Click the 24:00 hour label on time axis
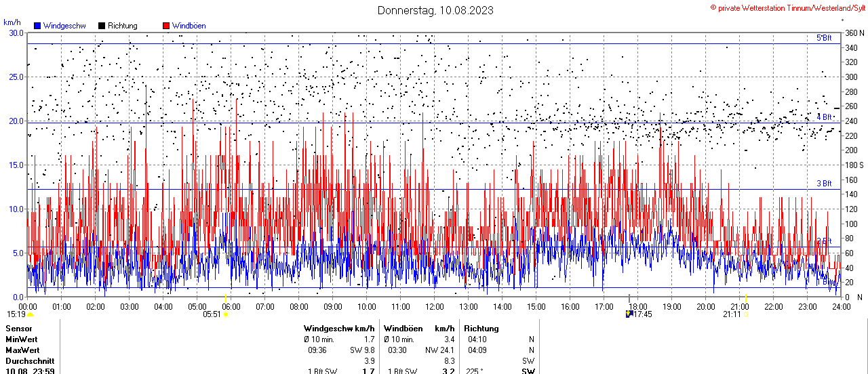Screen dimensions: 868x374 [842, 306]
